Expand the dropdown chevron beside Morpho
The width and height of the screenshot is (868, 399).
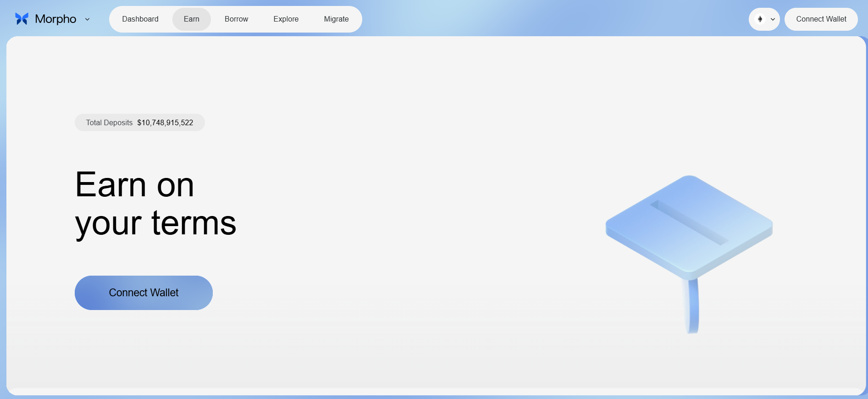[87, 19]
